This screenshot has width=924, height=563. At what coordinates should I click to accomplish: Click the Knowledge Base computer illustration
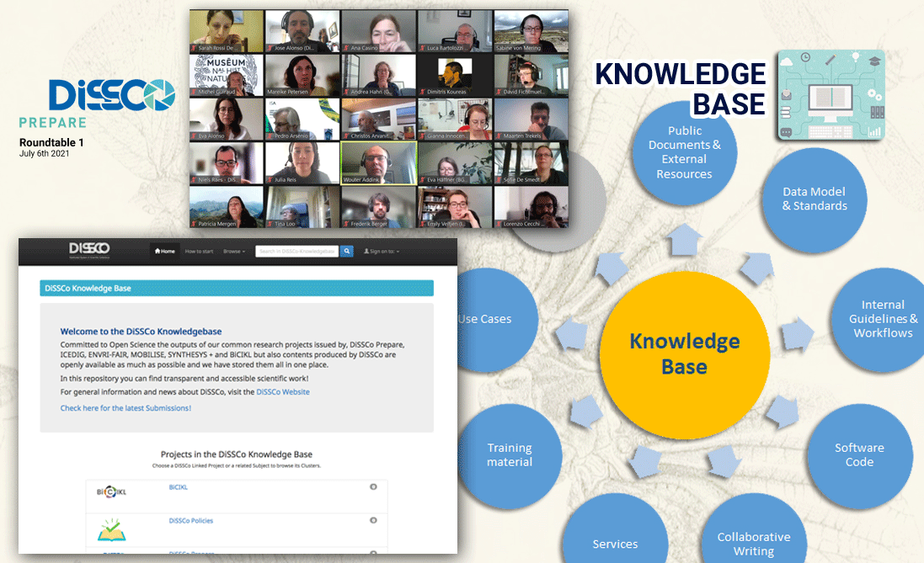831,95
